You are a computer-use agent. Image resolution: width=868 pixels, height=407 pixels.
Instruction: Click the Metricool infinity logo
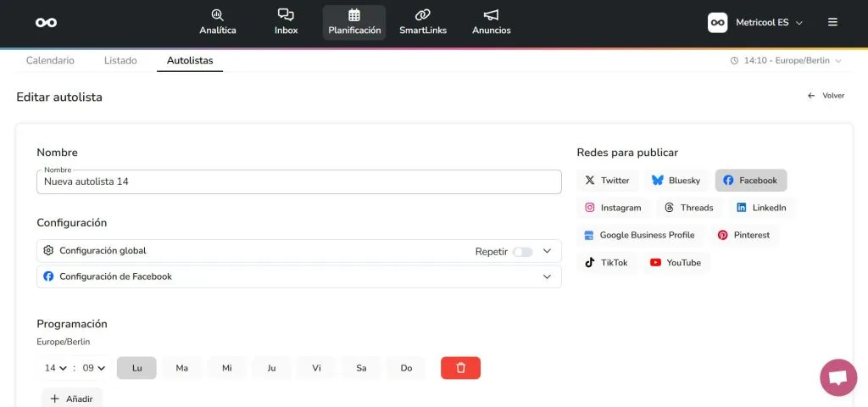46,23
